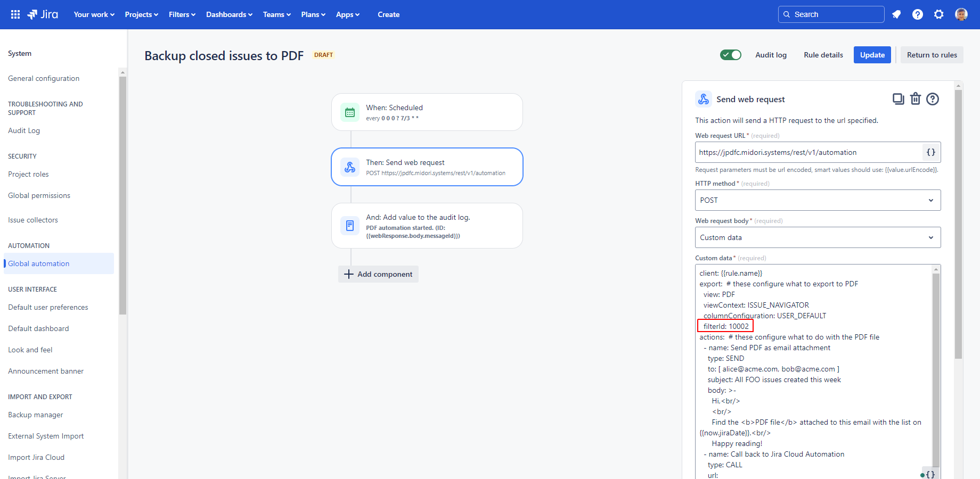Focus the Search input box

pos(831,14)
